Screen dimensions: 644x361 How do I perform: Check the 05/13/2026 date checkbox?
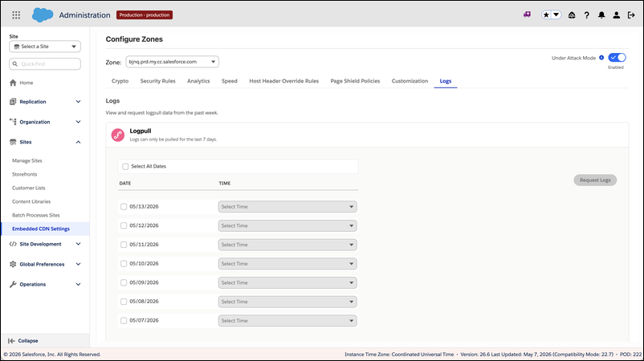(124, 207)
